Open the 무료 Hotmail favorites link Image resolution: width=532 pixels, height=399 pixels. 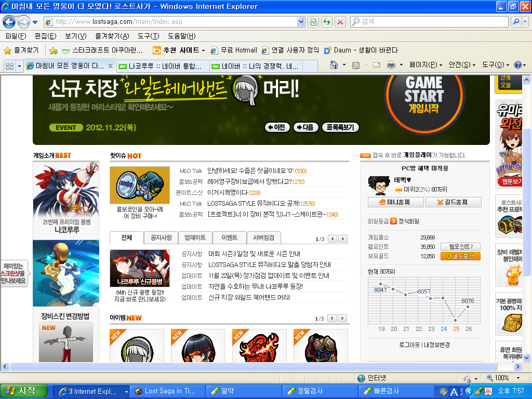pyautogui.click(x=234, y=50)
